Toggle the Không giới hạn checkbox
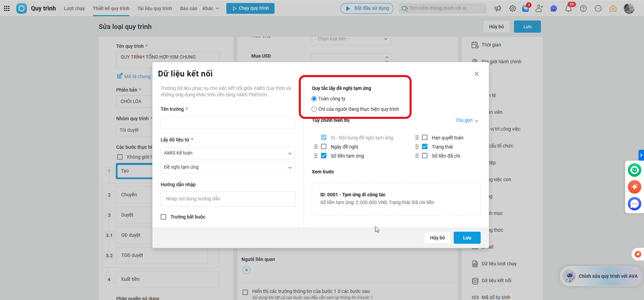Viewport: 644px width, 300px height. (x=120, y=157)
